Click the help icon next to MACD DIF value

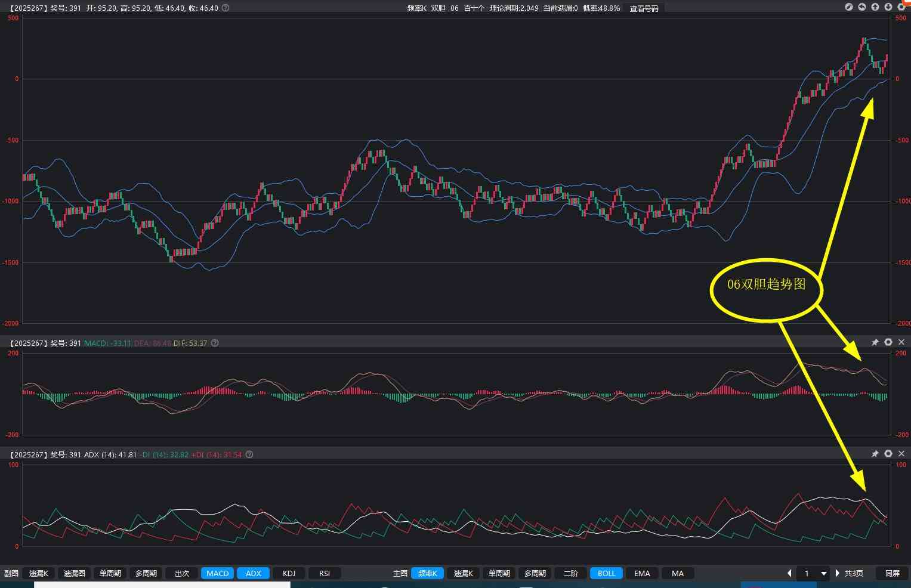click(x=215, y=343)
